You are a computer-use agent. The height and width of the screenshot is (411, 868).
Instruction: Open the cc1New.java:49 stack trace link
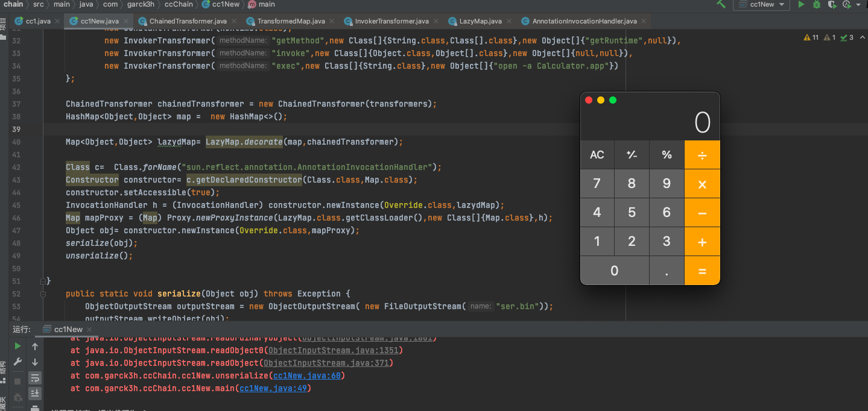coord(274,388)
